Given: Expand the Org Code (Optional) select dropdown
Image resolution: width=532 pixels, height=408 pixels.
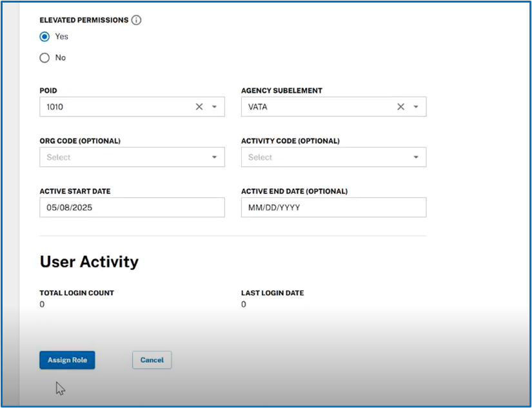Looking at the screenshot, I should [214, 157].
